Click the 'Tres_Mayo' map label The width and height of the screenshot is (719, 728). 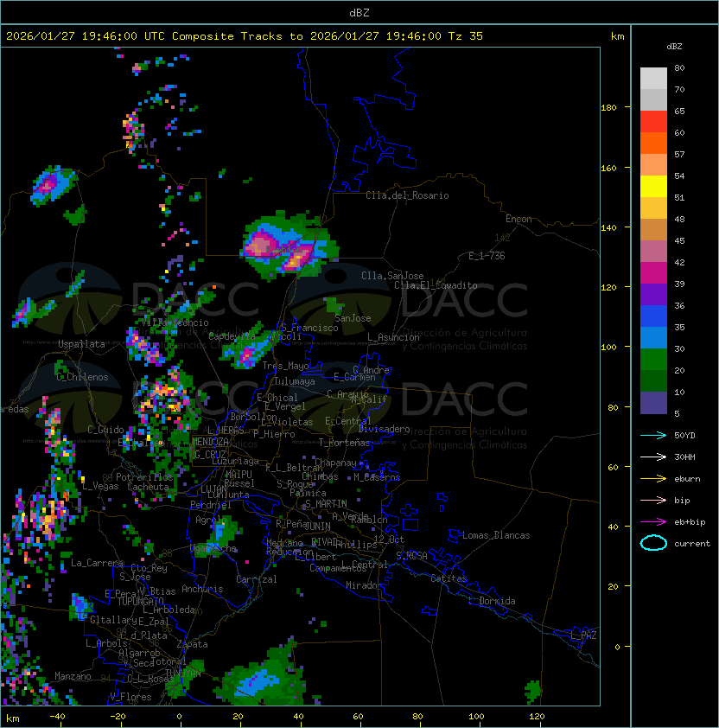coord(285,366)
